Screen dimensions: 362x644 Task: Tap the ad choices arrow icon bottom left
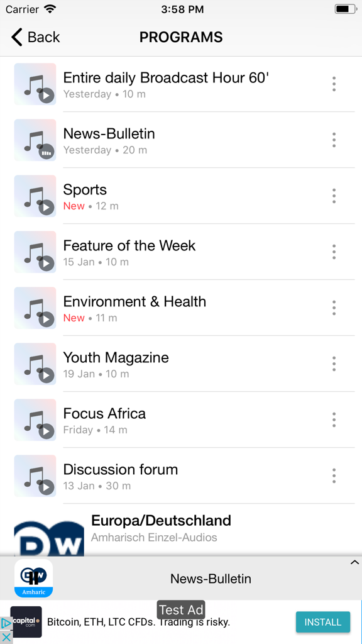(x=6, y=624)
